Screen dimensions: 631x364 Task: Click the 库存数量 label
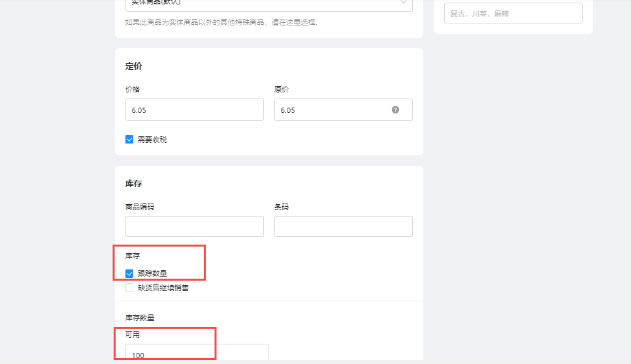140,318
